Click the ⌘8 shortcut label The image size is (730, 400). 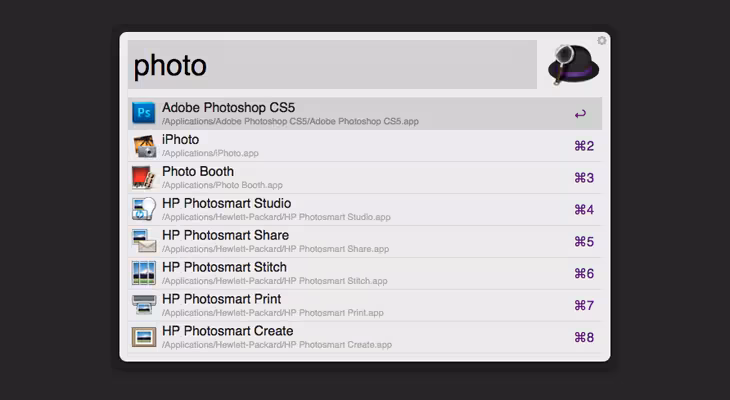pos(584,337)
